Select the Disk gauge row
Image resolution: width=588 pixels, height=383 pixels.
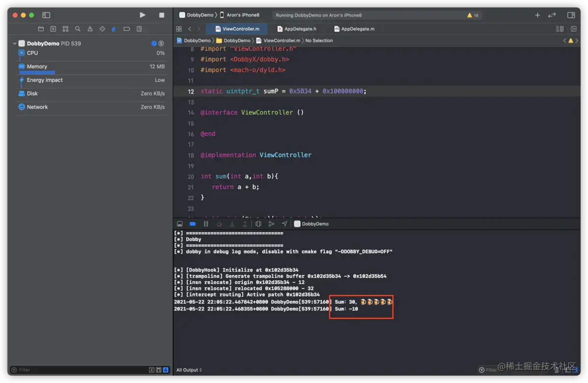[91, 94]
